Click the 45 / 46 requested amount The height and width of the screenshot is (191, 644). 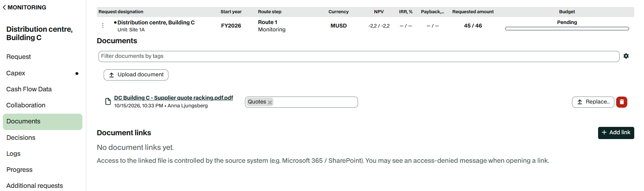tap(473, 26)
